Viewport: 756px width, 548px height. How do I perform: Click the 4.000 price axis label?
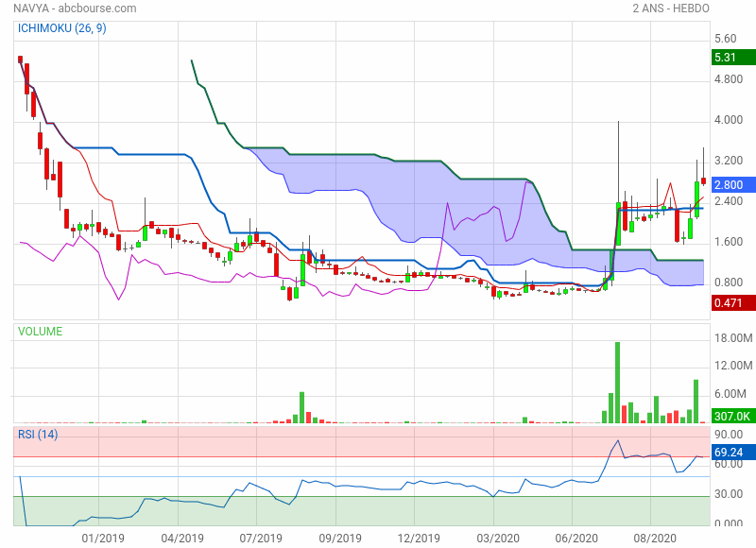[729, 120]
